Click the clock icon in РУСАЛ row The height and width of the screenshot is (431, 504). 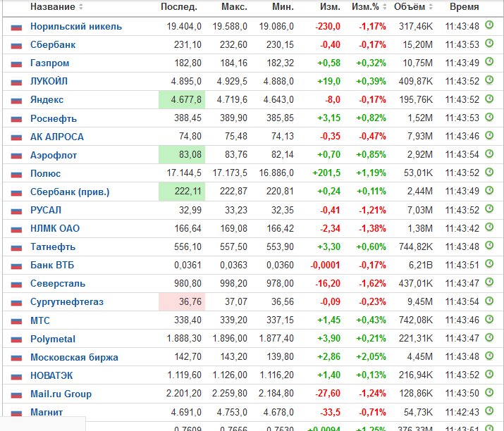(489, 208)
